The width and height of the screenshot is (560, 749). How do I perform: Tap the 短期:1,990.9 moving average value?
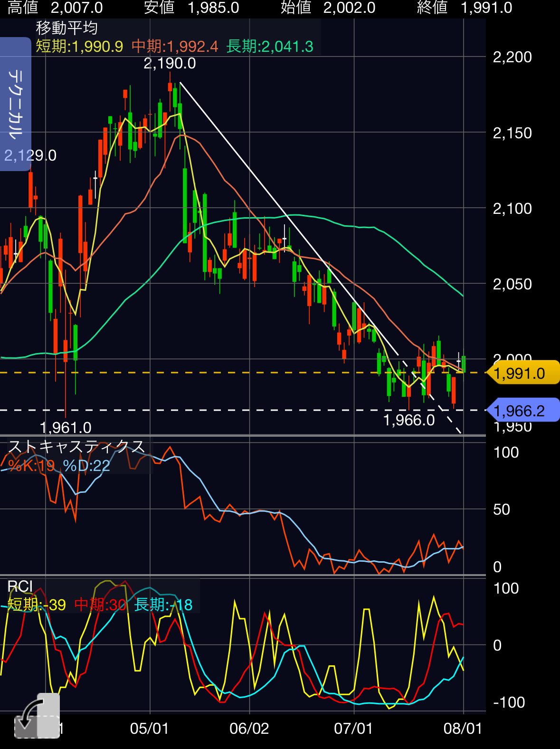point(79,47)
